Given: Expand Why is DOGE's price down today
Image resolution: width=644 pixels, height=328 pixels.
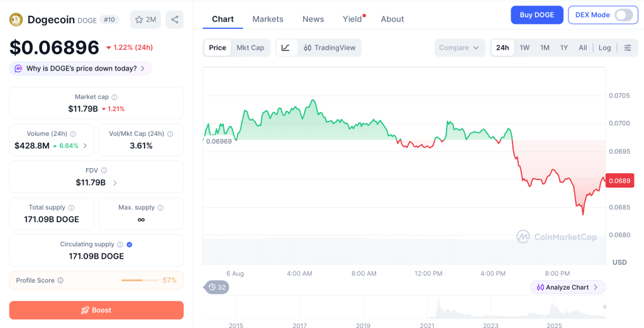Looking at the screenshot, I should [80, 69].
